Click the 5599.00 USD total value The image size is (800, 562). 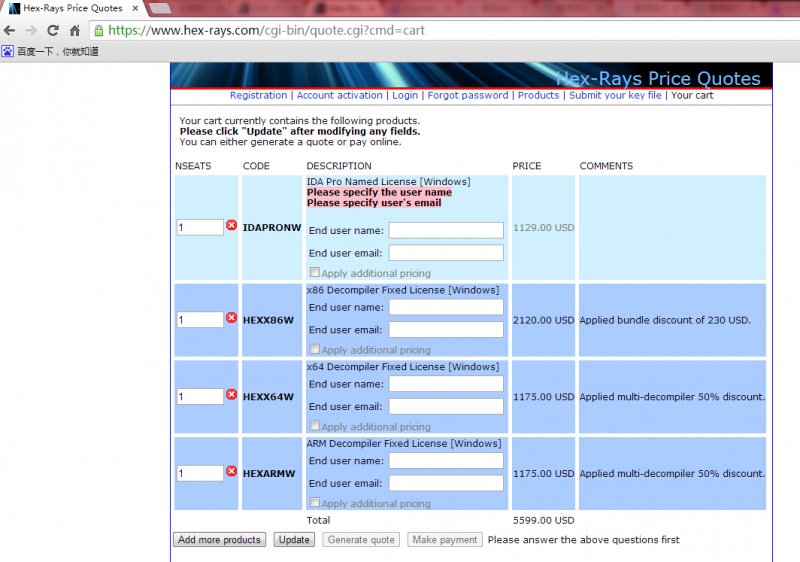[x=543, y=520]
